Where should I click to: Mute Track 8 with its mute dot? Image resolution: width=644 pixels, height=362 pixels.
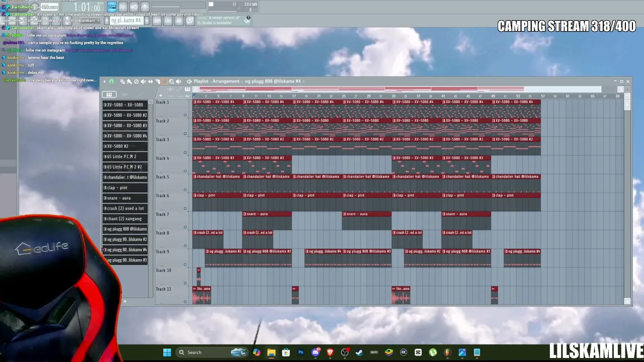tap(185, 246)
